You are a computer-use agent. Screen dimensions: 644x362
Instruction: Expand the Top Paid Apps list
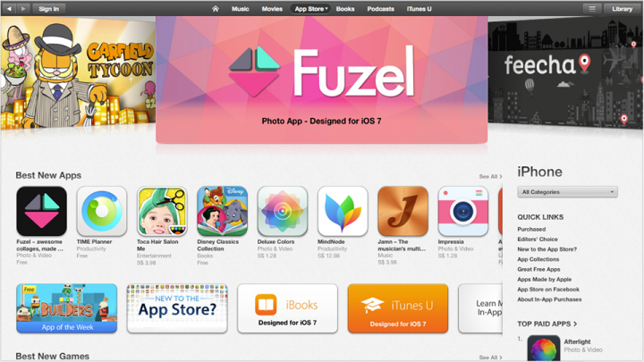pyautogui.click(x=547, y=324)
